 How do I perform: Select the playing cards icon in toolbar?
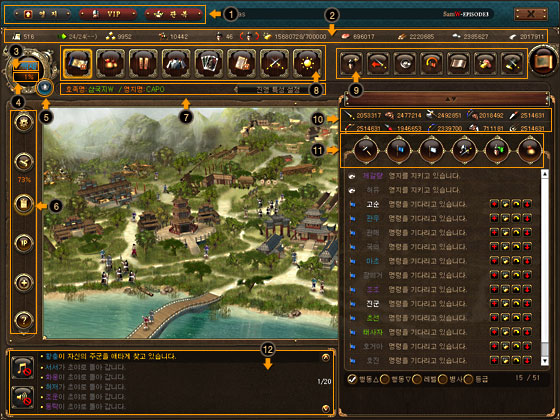(209, 64)
